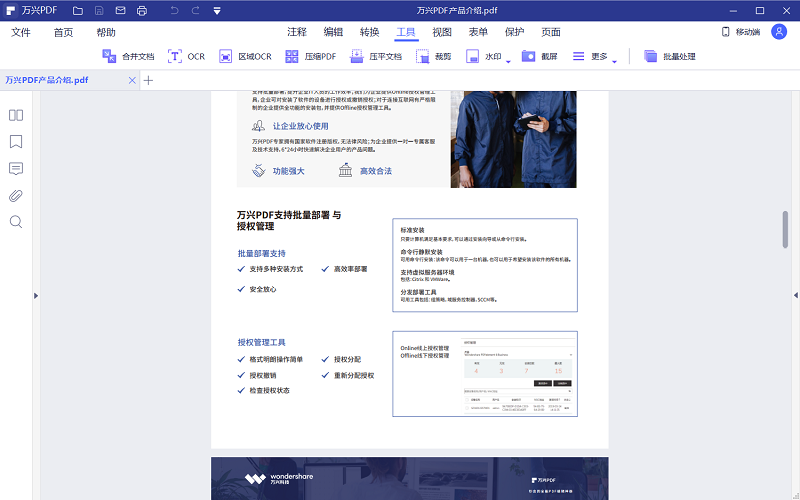Switch to the 视图 view tab
800x500 pixels.
point(442,32)
